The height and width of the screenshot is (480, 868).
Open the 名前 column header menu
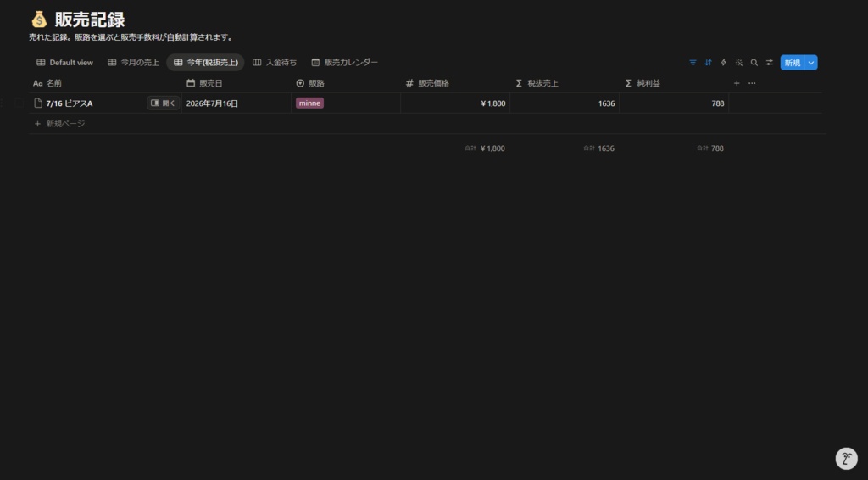[x=105, y=83]
